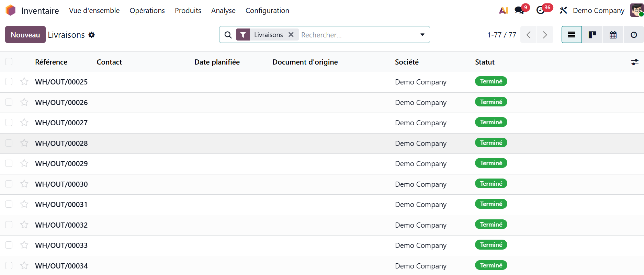
Task: Switch to list view
Action: click(572, 35)
